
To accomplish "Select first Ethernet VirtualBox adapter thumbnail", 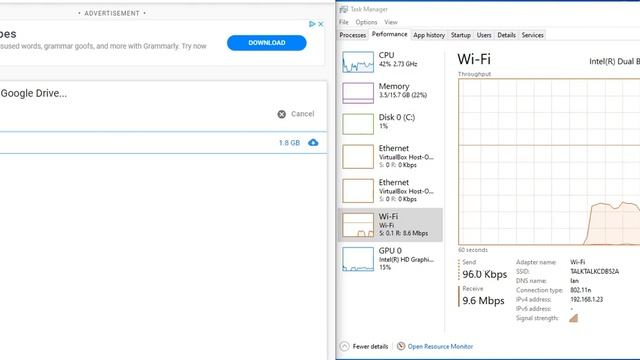I will [x=358, y=156].
